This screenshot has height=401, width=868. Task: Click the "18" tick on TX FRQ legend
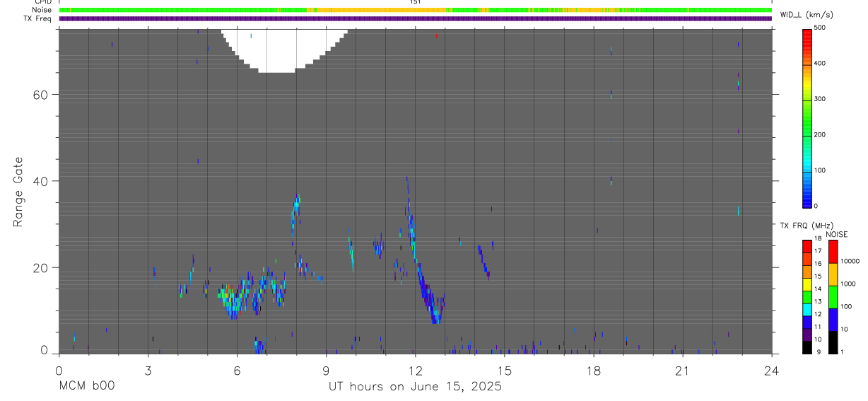coord(819,239)
